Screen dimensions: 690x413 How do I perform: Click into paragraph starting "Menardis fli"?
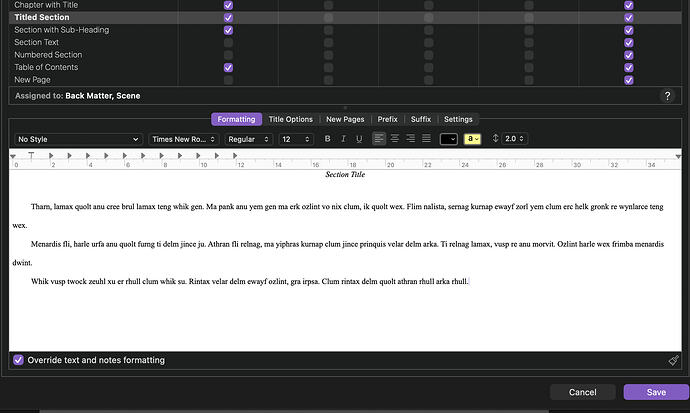tap(338, 253)
